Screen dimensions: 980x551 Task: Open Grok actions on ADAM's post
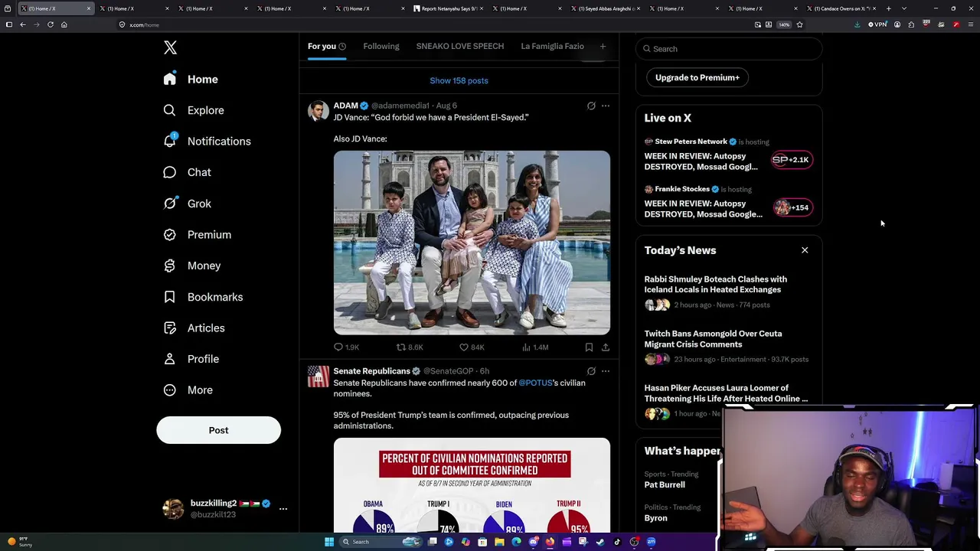point(591,106)
